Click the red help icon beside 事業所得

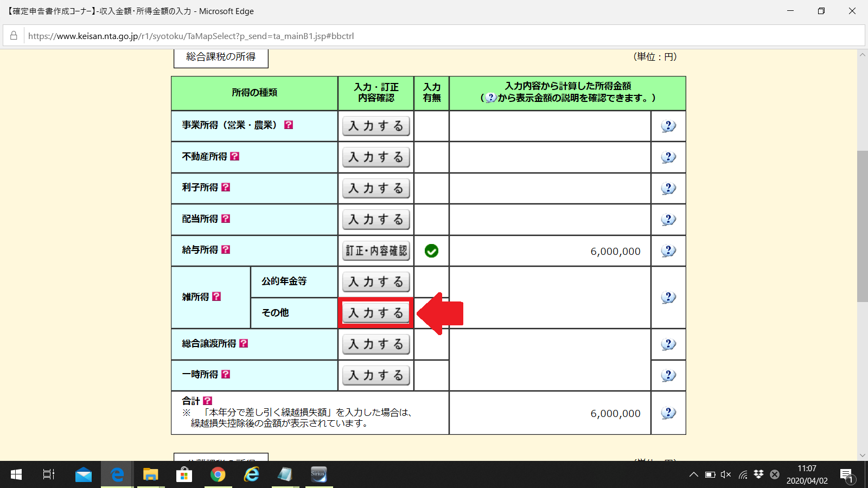[x=289, y=125]
